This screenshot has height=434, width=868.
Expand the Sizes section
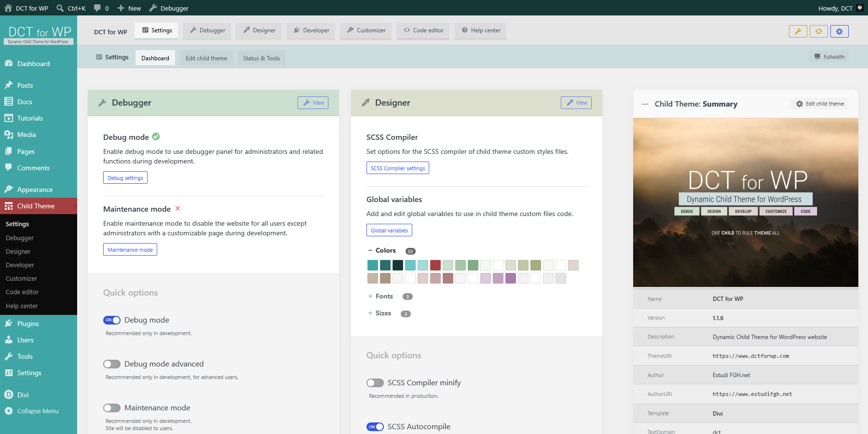[380, 313]
